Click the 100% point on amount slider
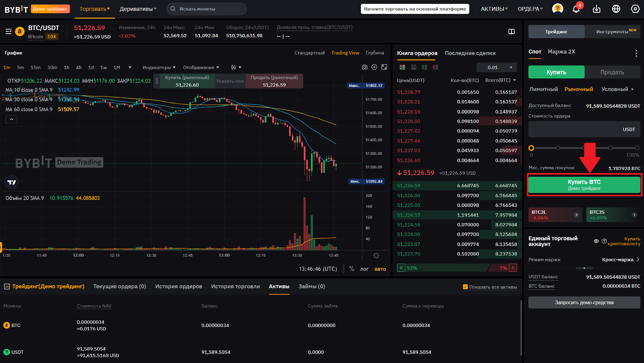Viewport: 644px width, 363px height. click(637, 148)
